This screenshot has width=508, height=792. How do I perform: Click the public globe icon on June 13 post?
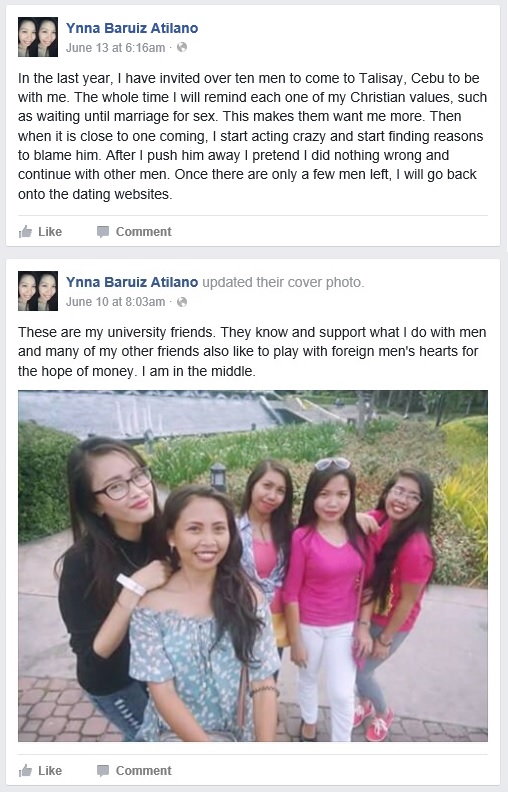click(x=182, y=47)
